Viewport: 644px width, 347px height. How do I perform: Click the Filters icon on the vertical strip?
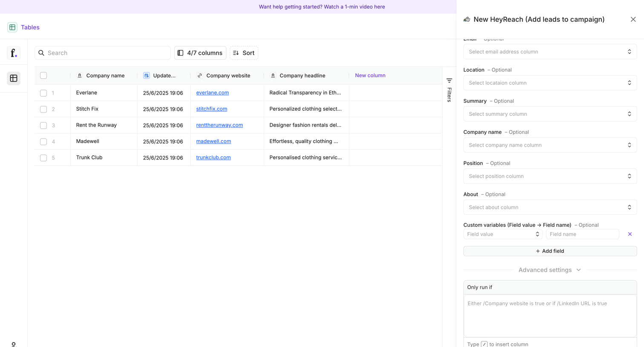449,81
